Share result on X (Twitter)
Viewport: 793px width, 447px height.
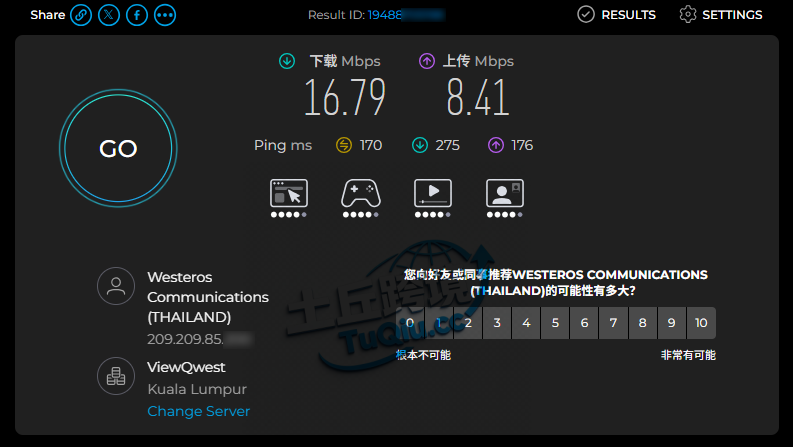(109, 15)
